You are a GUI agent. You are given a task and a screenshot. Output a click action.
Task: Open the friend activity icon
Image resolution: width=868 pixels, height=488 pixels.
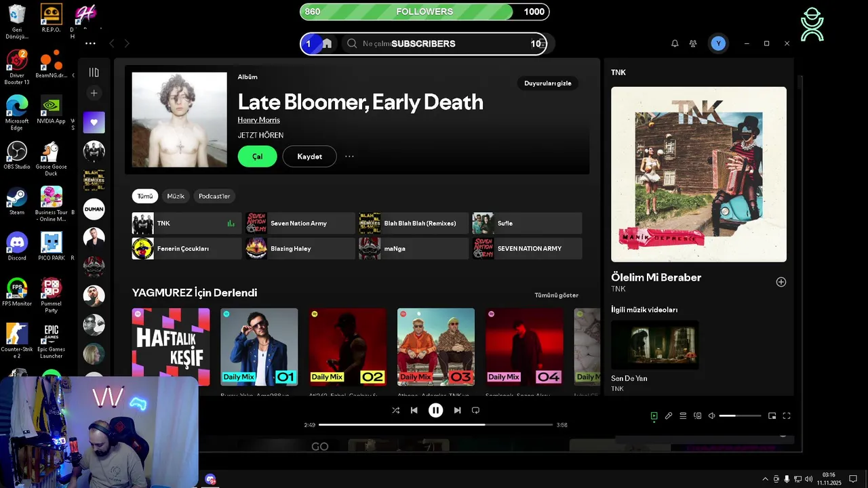(693, 43)
